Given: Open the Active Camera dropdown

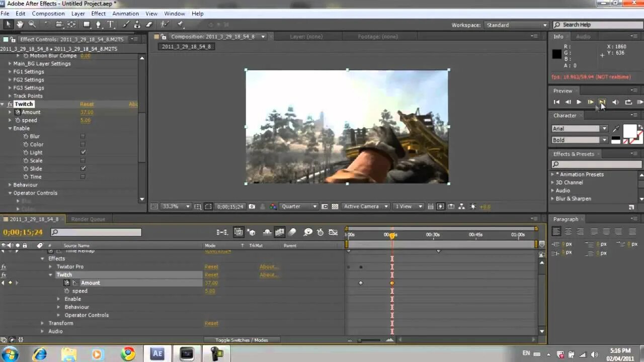Looking at the screenshot, I should pos(366,206).
